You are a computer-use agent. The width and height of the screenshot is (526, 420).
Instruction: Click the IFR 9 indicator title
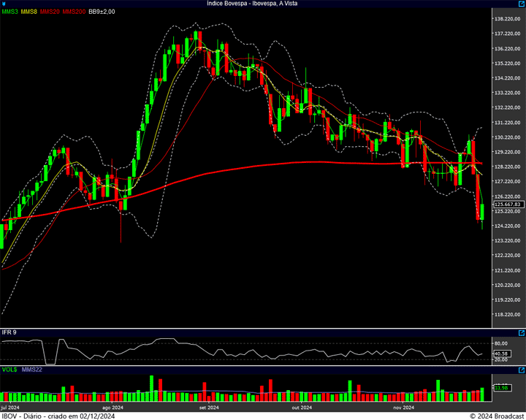9,333
